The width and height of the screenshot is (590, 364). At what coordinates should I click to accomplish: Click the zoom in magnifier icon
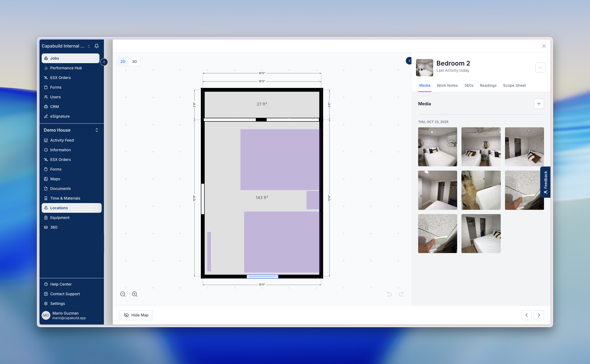point(135,294)
